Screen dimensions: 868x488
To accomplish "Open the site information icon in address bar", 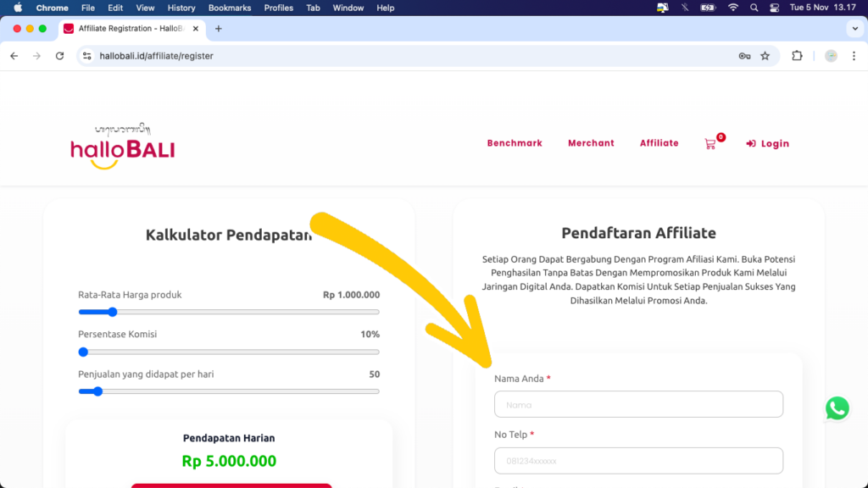I will click(87, 56).
